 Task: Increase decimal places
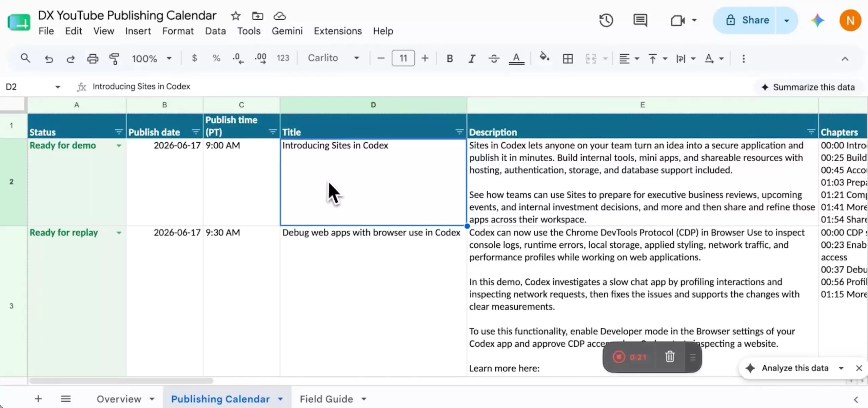click(260, 58)
